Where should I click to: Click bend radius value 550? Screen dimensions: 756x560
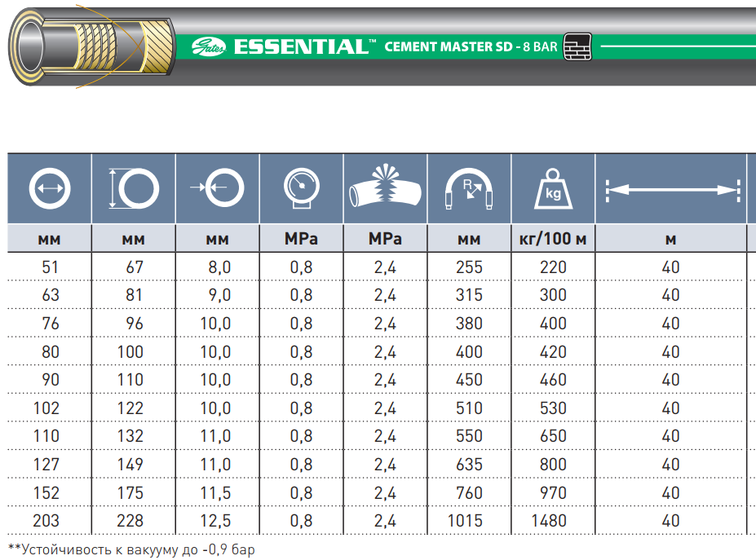click(469, 436)
